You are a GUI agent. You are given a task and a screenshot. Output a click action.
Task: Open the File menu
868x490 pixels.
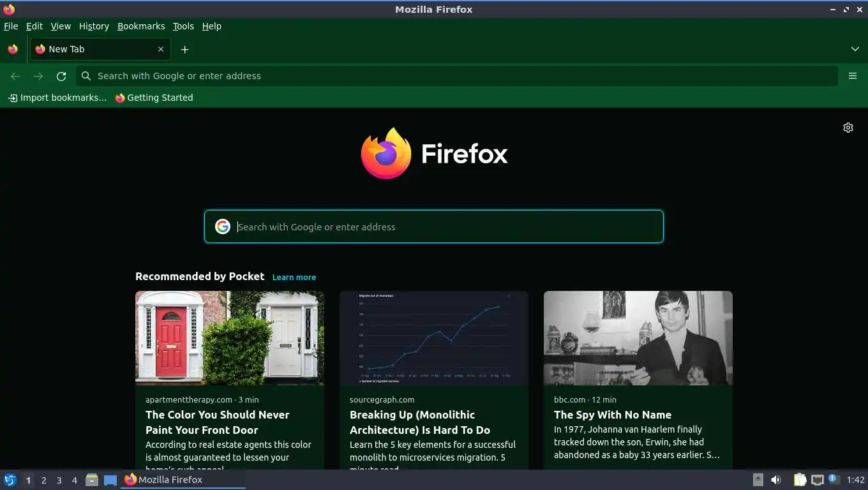(x=11, y=26)
